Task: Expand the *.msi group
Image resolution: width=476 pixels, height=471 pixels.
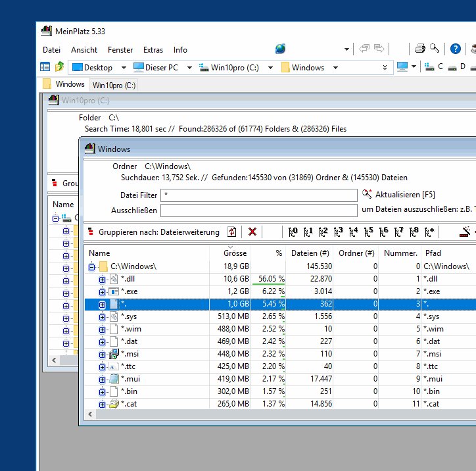Action: [103, 355]
